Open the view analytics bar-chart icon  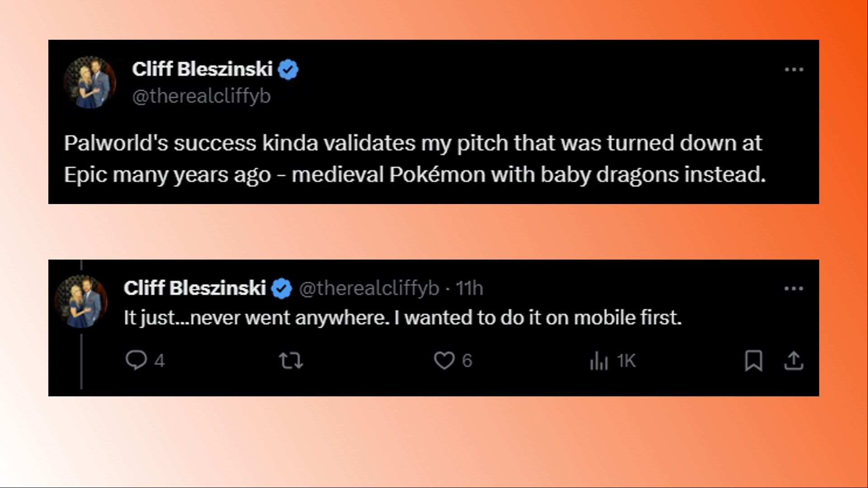click(599, 361)
